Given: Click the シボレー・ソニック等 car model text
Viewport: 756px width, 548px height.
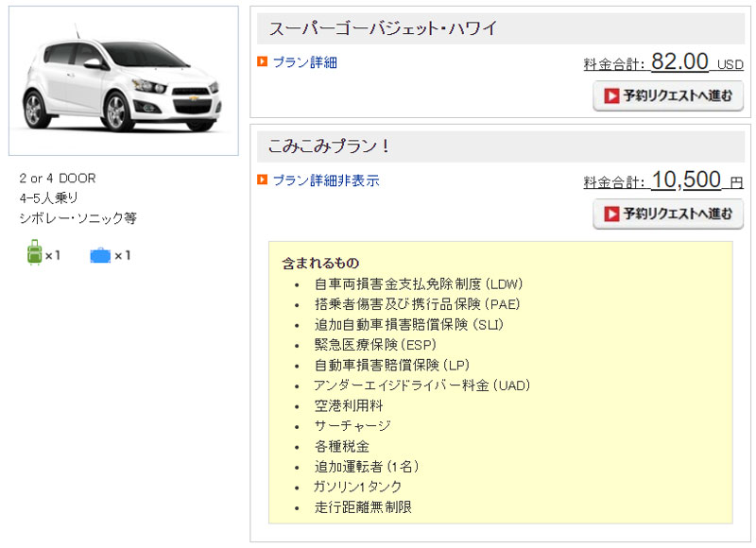Looking at the screenshot, I should 78,218.
